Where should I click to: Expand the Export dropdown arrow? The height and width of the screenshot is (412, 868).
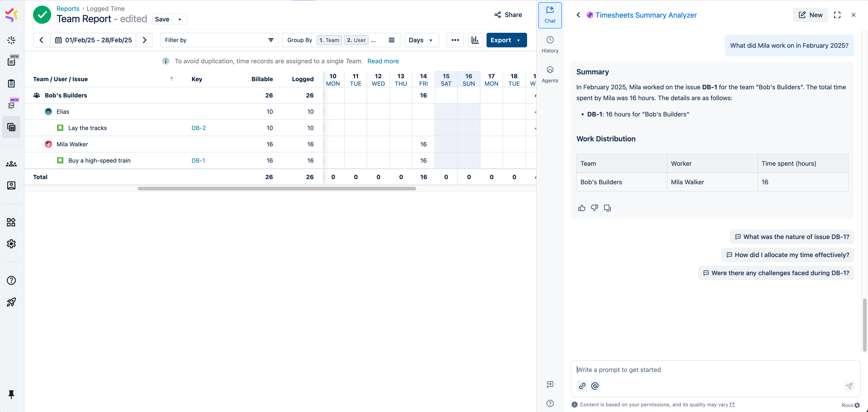518,40
